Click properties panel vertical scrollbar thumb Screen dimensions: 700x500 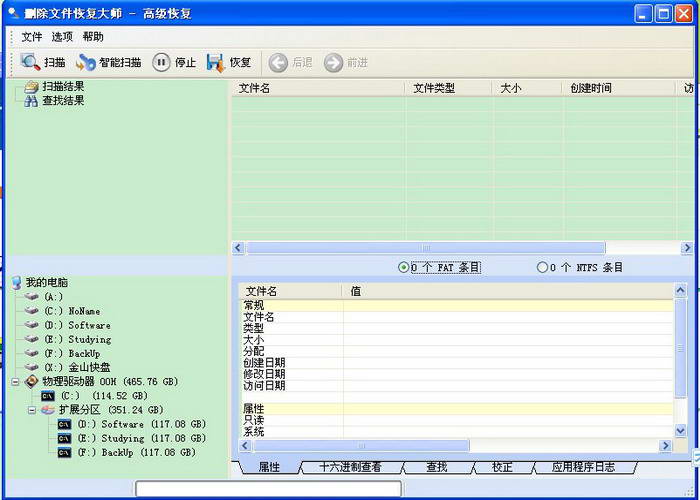[x=680, y=348]
